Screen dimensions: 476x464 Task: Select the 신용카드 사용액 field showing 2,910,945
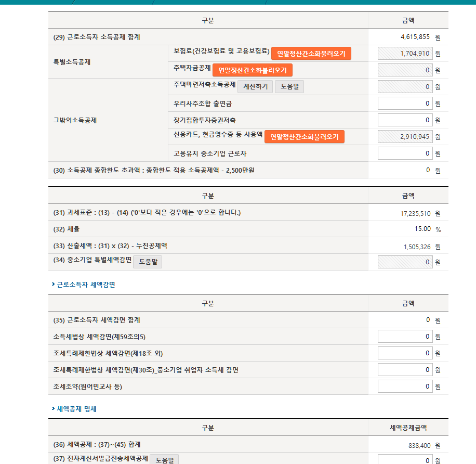pos(405,137)
